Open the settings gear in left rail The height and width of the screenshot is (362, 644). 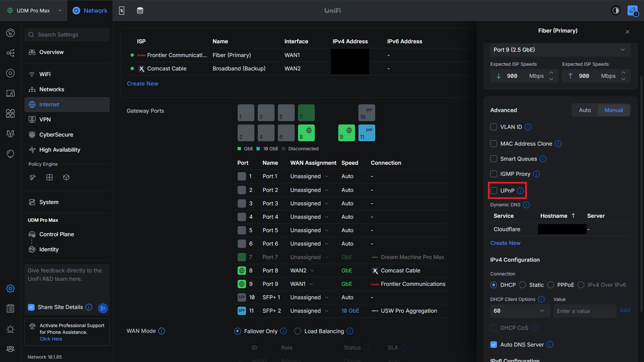10,289
